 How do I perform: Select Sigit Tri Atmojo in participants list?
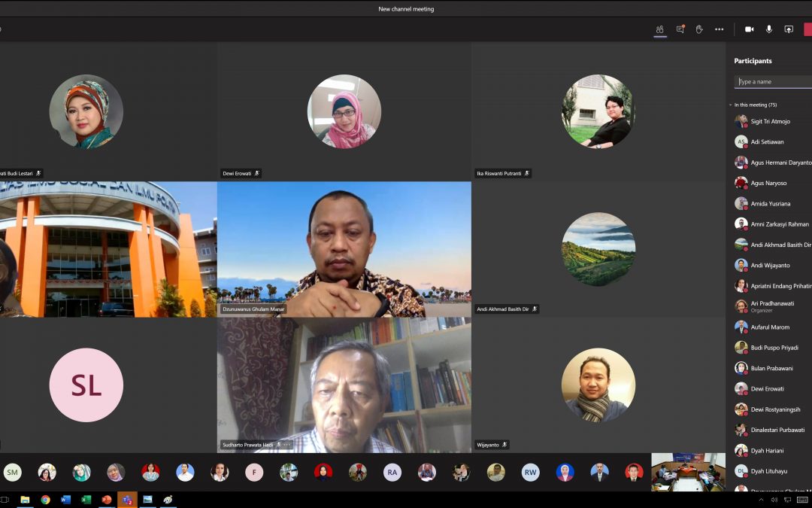[770, 121]
